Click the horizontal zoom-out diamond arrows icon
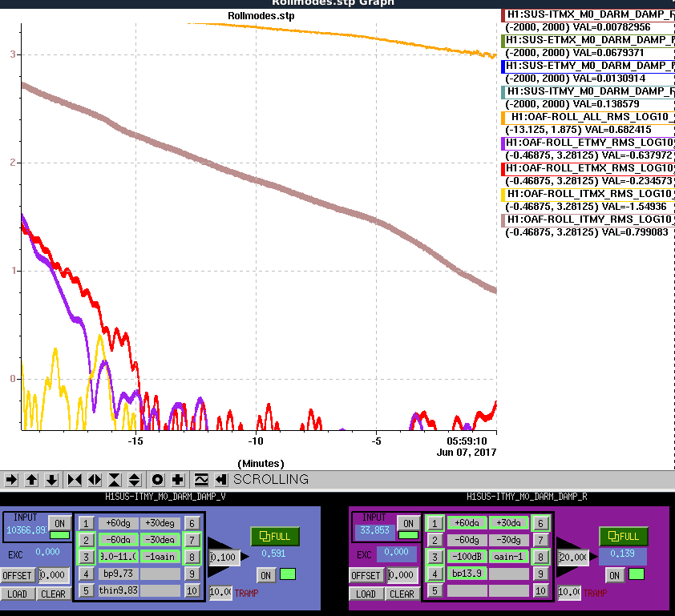The height and width of the screenshot is (616, 675). (95, 480)
